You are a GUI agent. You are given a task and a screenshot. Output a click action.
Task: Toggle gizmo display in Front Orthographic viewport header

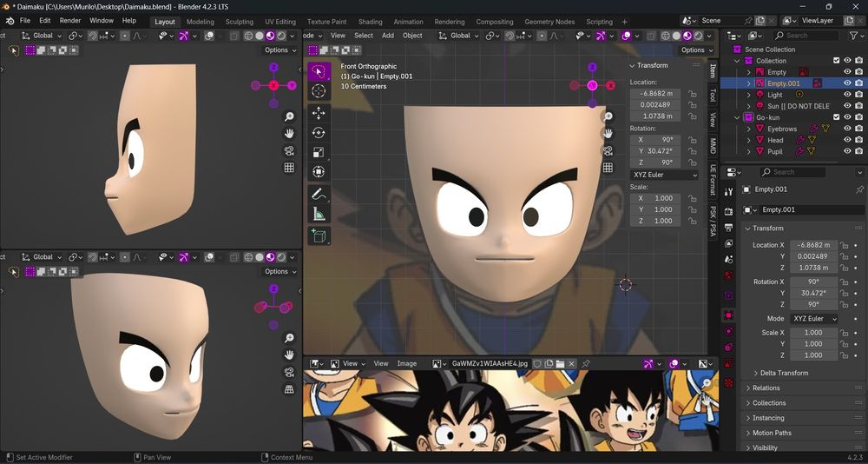coord(601,36)
